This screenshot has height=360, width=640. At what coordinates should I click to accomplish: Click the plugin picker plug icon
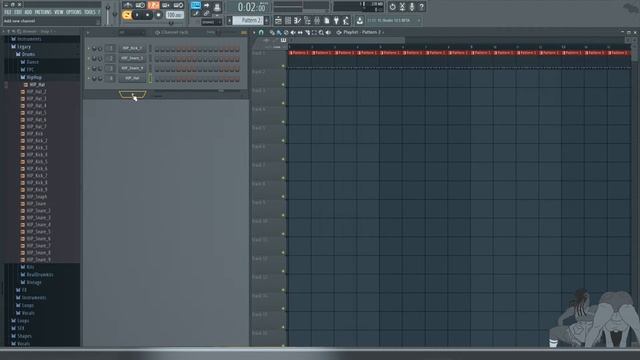[x=336, y=20]
